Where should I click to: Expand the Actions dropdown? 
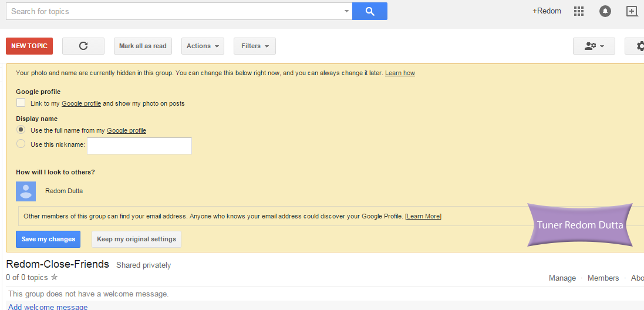pos(203,46)
